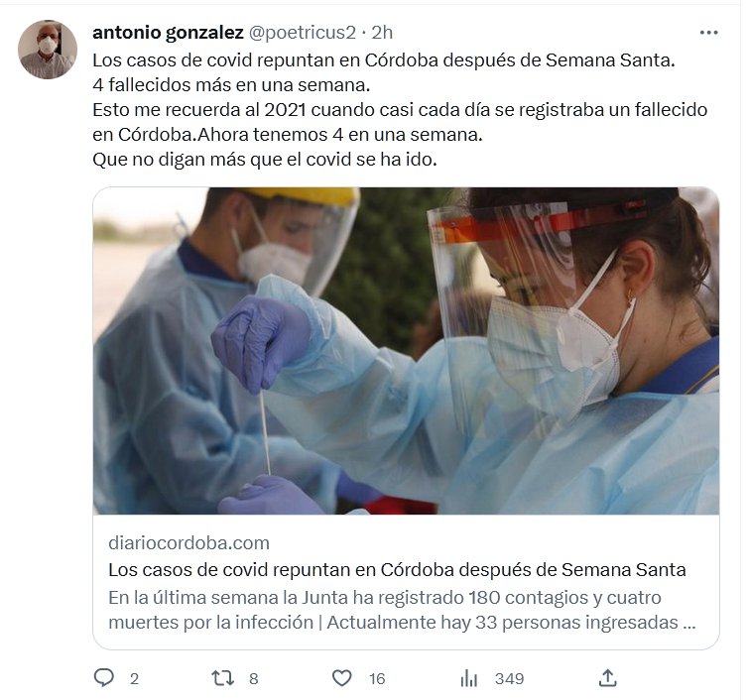Open antonio gonzalez's profile avatar
The image size is (748, 700).
48,50
